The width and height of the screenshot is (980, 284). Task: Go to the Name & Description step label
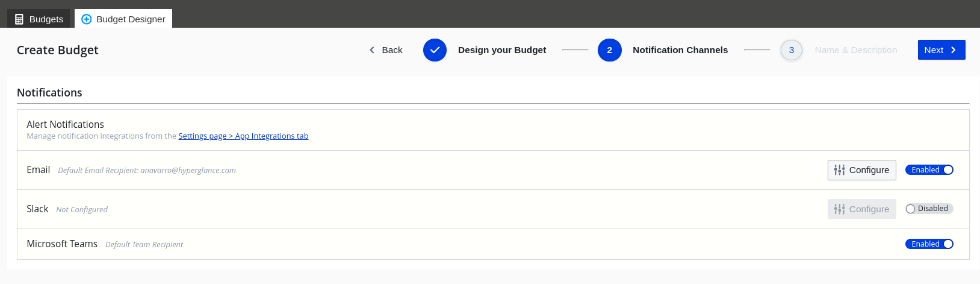click(x=856, y=50)
